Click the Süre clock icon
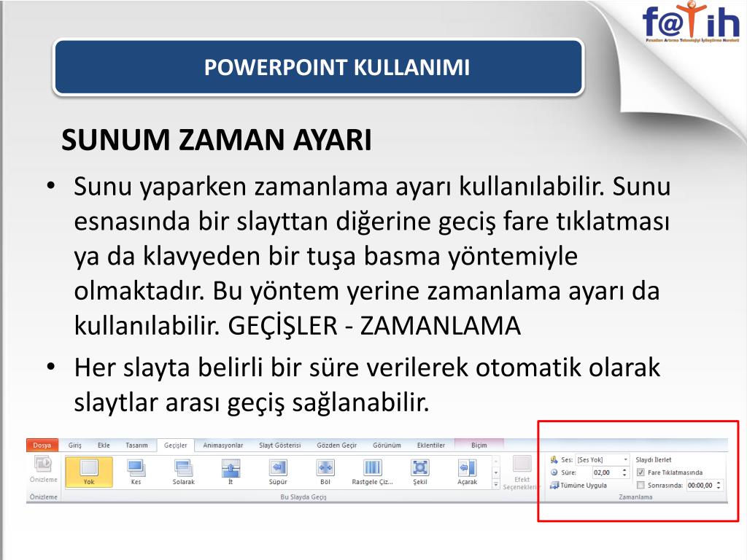 click(x=554, y=472)
